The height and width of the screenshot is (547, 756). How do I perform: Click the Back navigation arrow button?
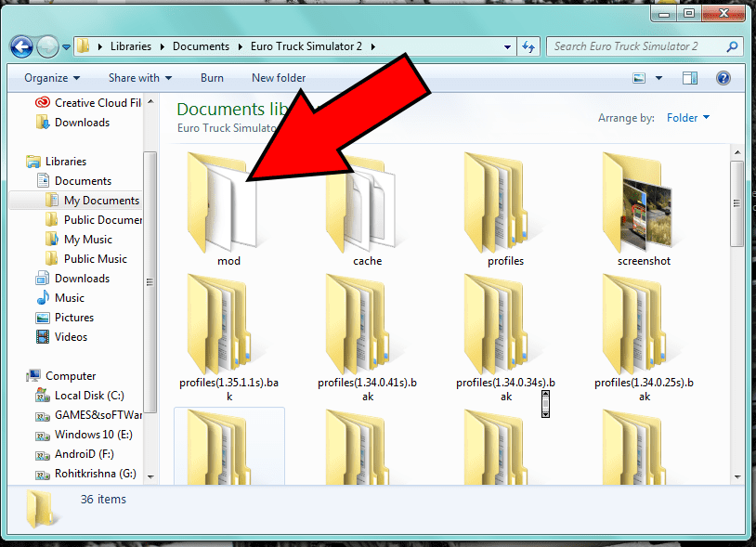pos(21,46)
